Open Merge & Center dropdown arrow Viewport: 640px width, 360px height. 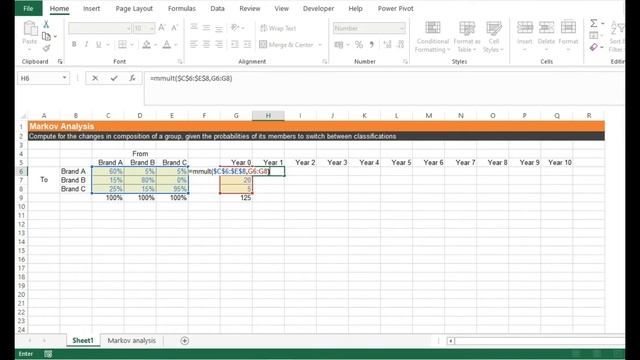point(320,44)
